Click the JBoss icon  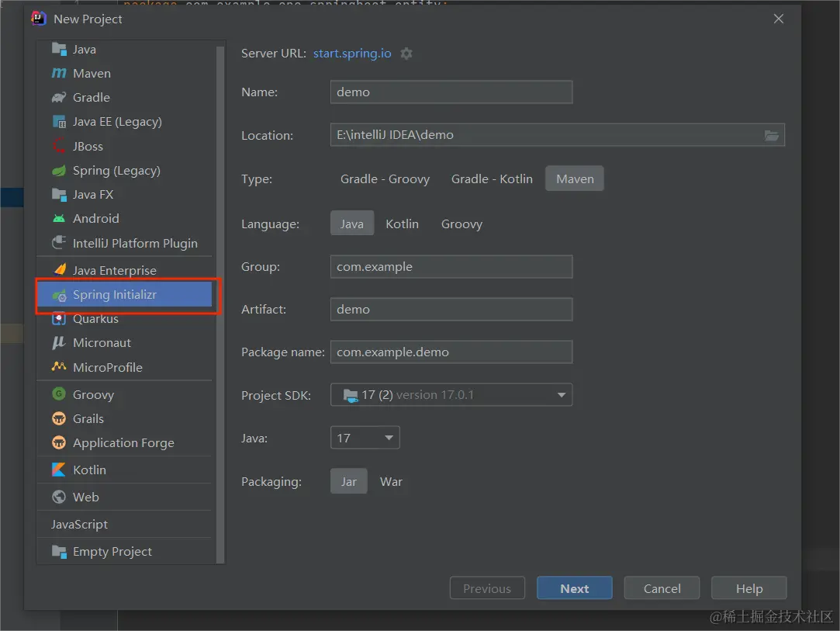tap(59, 146)
